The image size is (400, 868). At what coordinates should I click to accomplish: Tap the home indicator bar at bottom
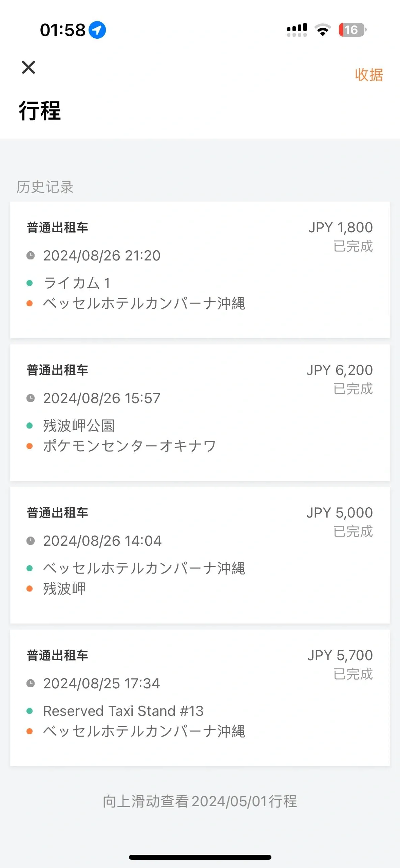tap(200, 857)
